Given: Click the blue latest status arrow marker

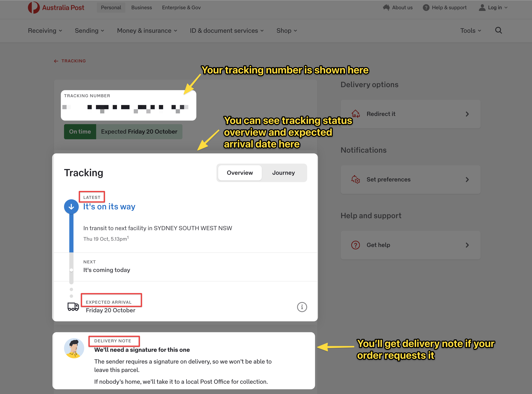Looking at the screenshot, I should tap(71, 206).
